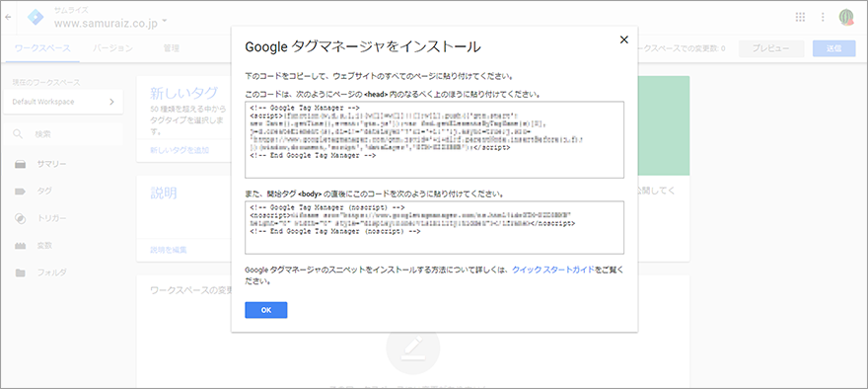Switch to the ワークスペース tab
The width and height of the screenshot is (868, 389).
pyautogui.click(x=42, y=48)
